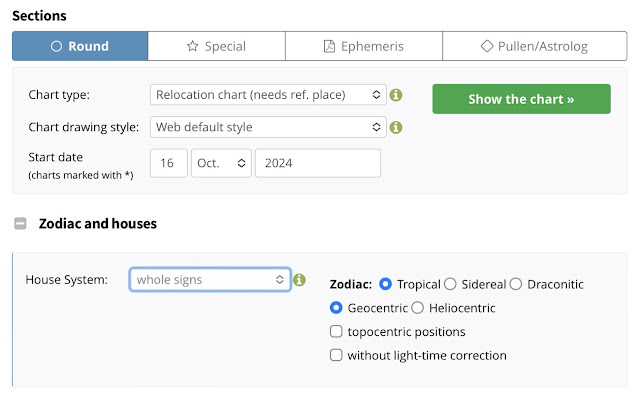Enable topocentric positions checkbox
640x400 pixels.
coord(337,332)
